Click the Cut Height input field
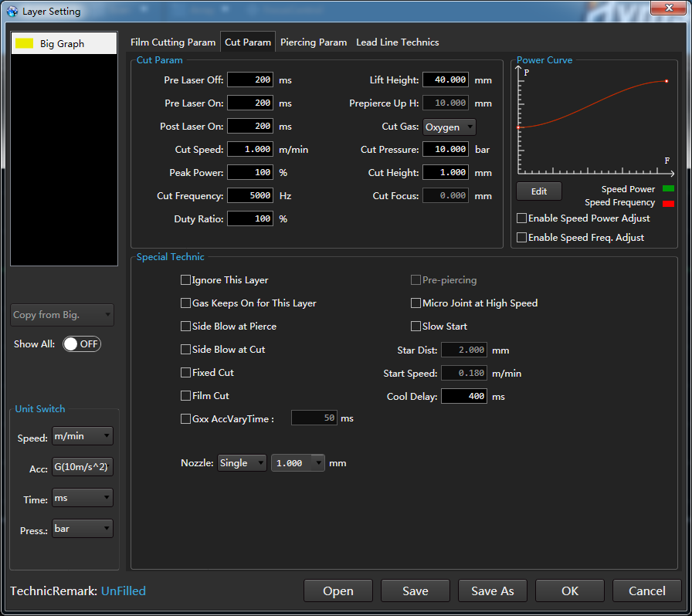The image size is (692, 616). (446, 173)
